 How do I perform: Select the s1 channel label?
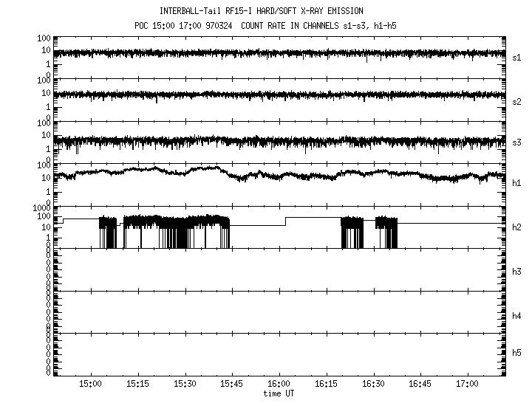coord(517,57)
